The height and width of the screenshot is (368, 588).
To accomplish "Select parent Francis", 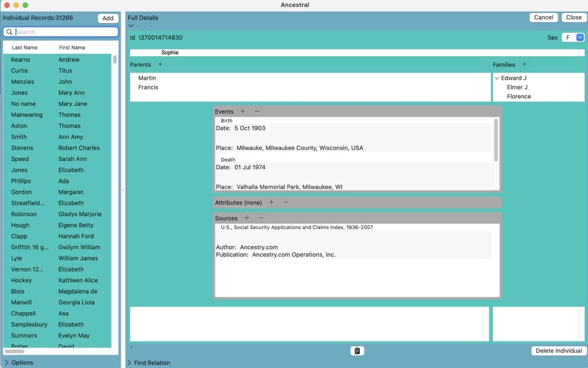I will pyautogui.click(x=148, y=87).
